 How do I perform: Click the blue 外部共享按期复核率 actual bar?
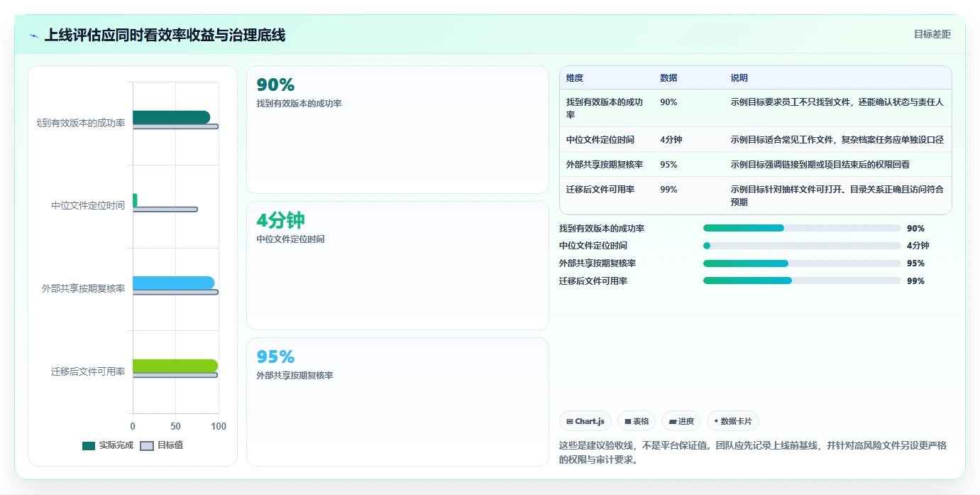tap(173, 283)
